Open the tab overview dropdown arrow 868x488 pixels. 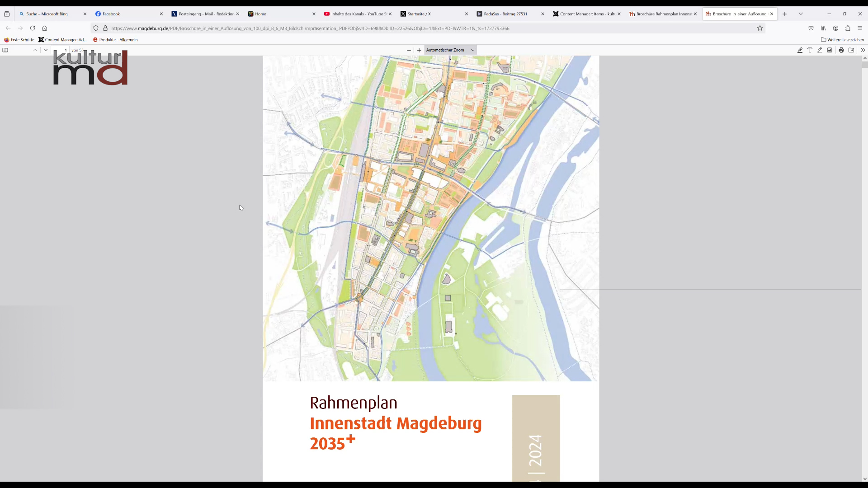(801, 14)
